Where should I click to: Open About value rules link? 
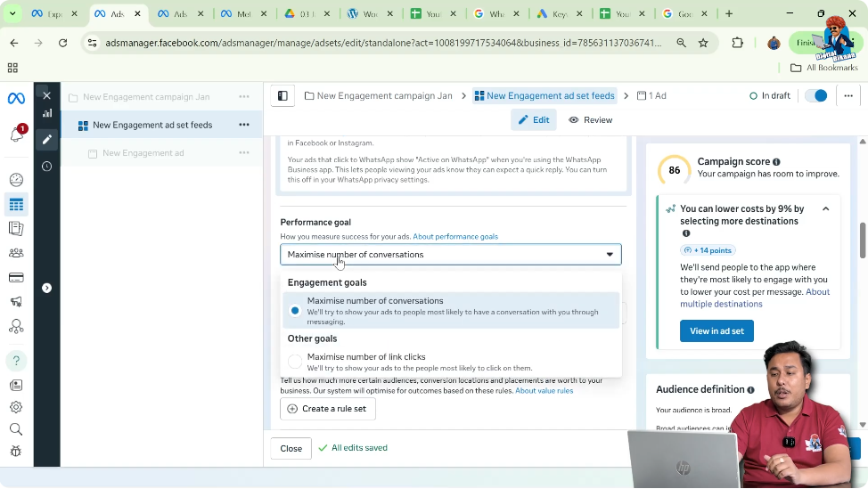point(545,390)
